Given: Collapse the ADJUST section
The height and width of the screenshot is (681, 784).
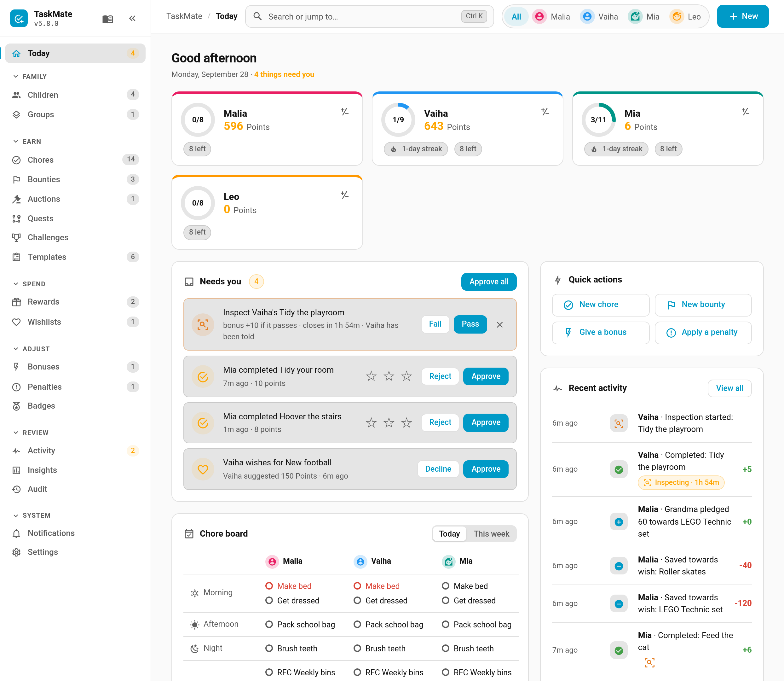Looking at the screenshot, I should click(31, 349).
